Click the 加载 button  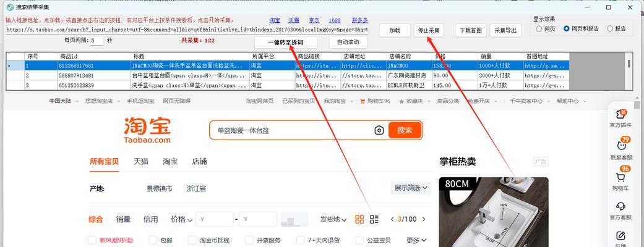395,30
